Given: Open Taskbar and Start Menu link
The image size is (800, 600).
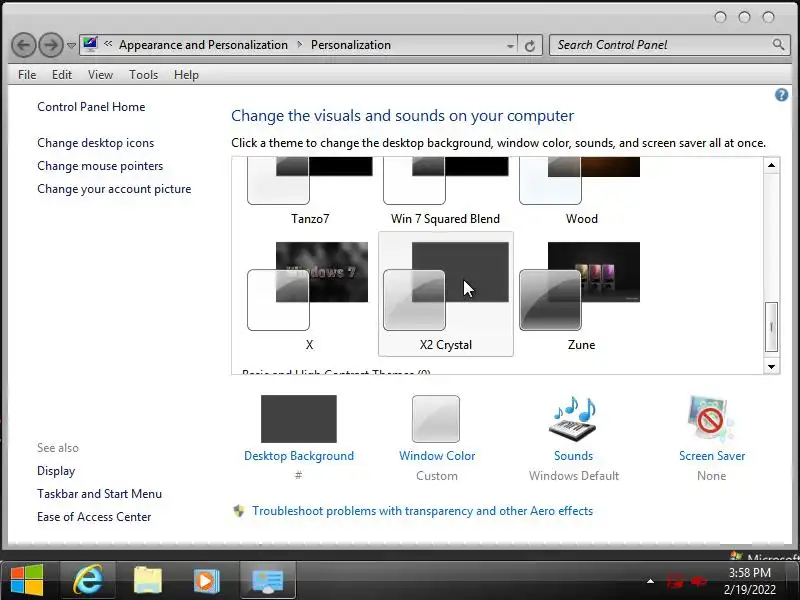Looking at the screenshot, I should (99, 494).
